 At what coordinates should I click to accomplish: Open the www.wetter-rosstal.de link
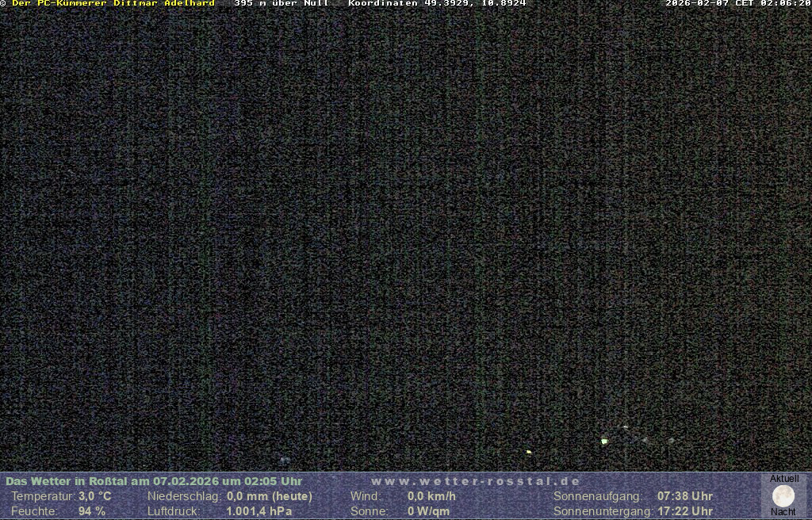point(475,481)
